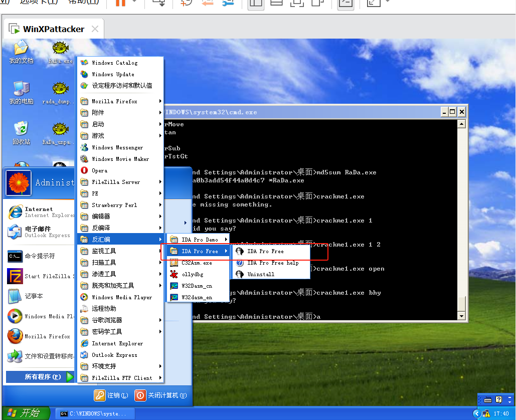516x420 pixels.
Task: Click the 开始 Start button
Action: click(26, 413)
